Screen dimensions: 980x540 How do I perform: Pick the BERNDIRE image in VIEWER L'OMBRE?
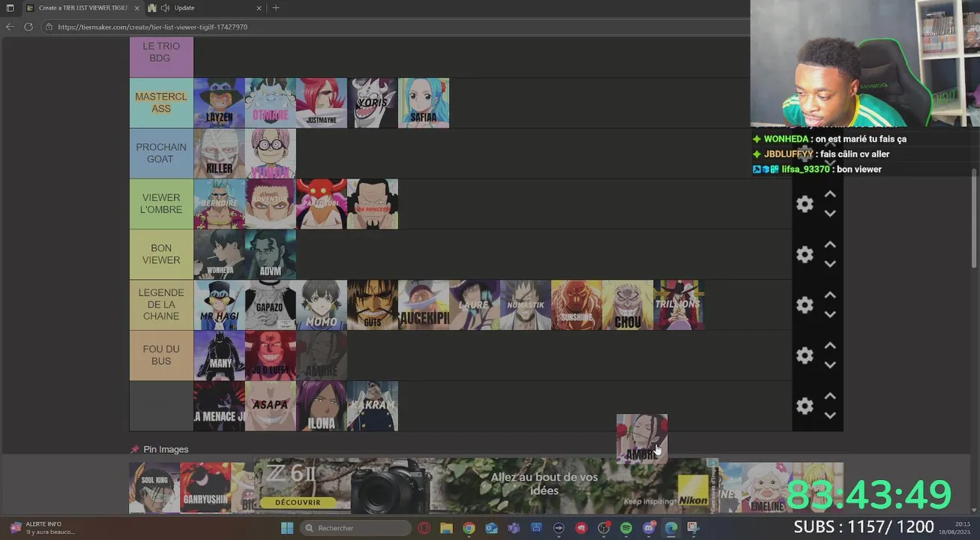pos(220,204)
